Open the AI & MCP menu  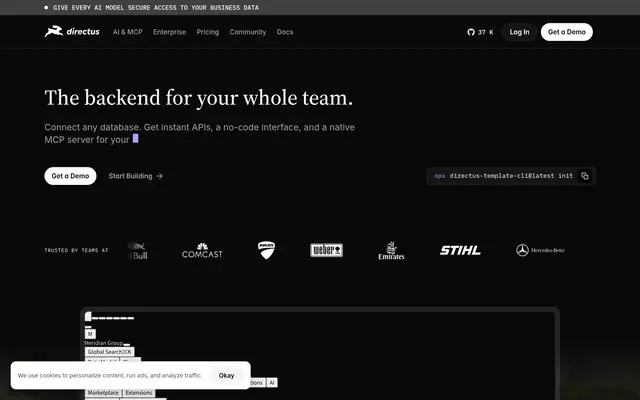128,32
